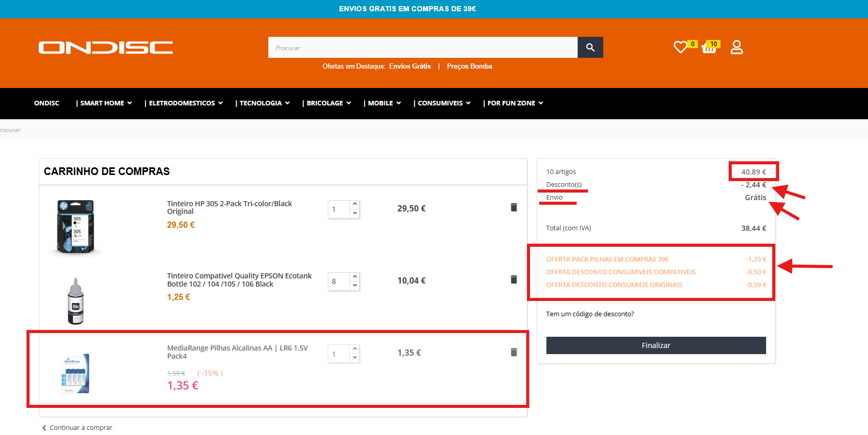The image size is (868, 435).
Task: Click the - 2,44 € discount amount
Action: click(x=754, y=185)
